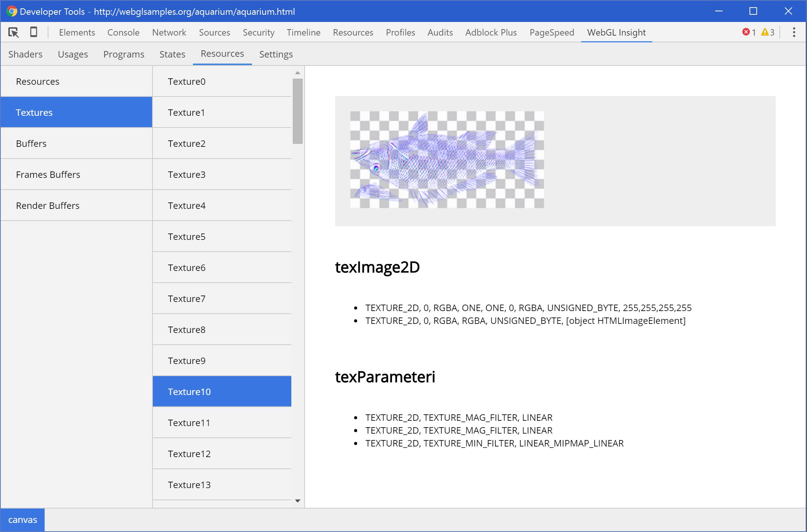The image size is (807, 532).
Task: Open the WebGL Insight Settings tab
Action: [276, 54]
